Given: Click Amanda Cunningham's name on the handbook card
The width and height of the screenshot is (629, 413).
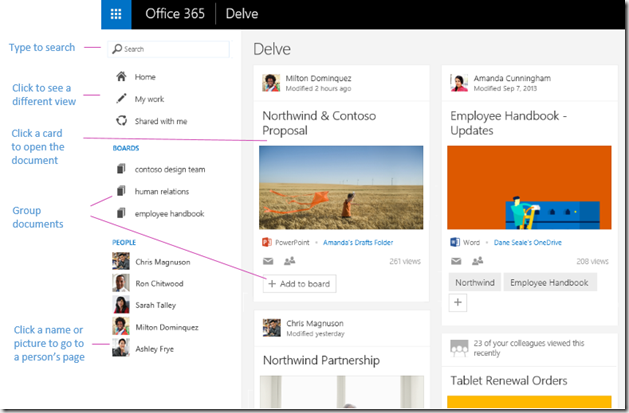Looking at the screenshot, I should coord(512,78).
